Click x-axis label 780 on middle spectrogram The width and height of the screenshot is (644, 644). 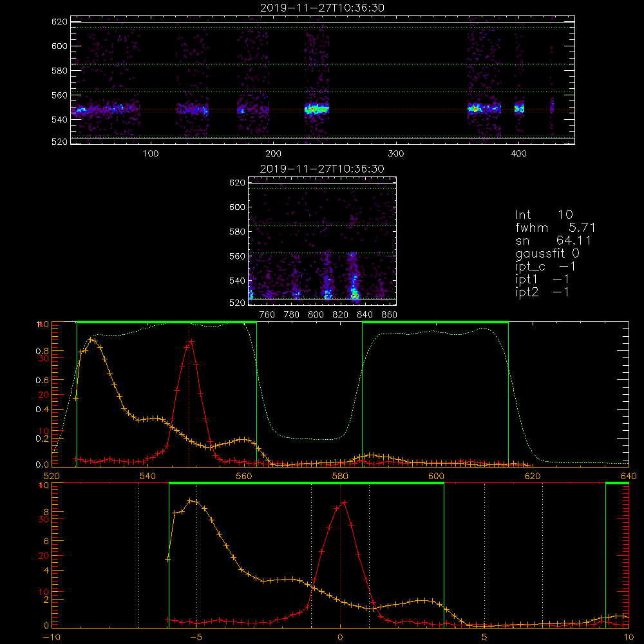292,315
